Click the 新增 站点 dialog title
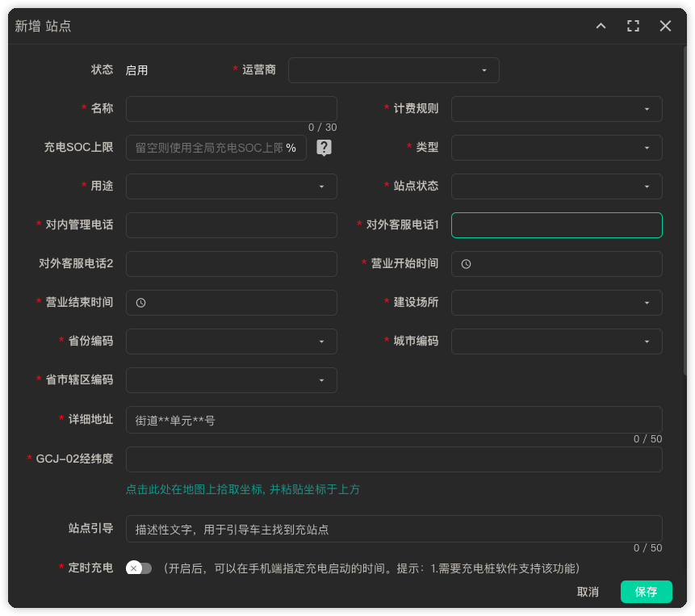Screen dimensions: 695x616 (43, 26)
